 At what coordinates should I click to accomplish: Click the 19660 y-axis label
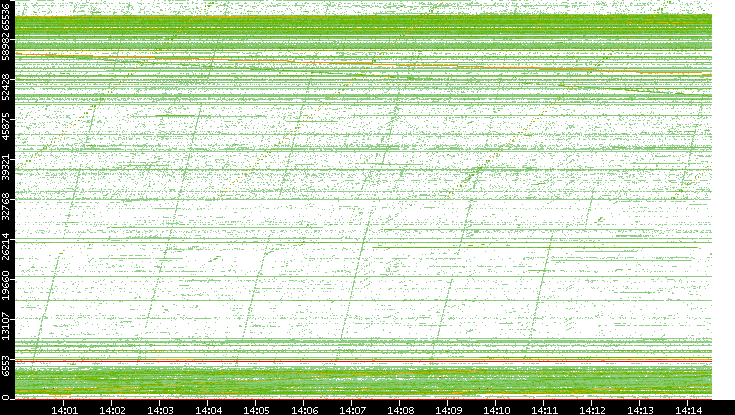tap(5, 286)
